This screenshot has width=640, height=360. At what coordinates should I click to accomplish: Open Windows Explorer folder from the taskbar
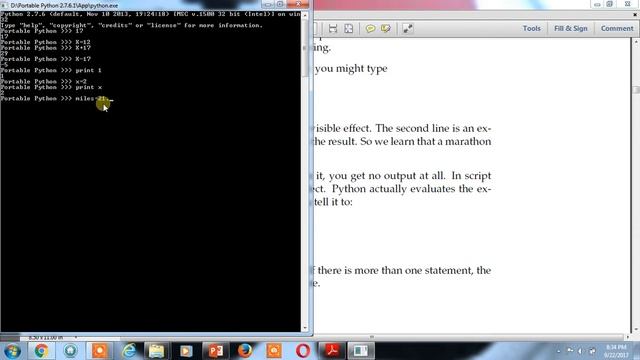156,351
